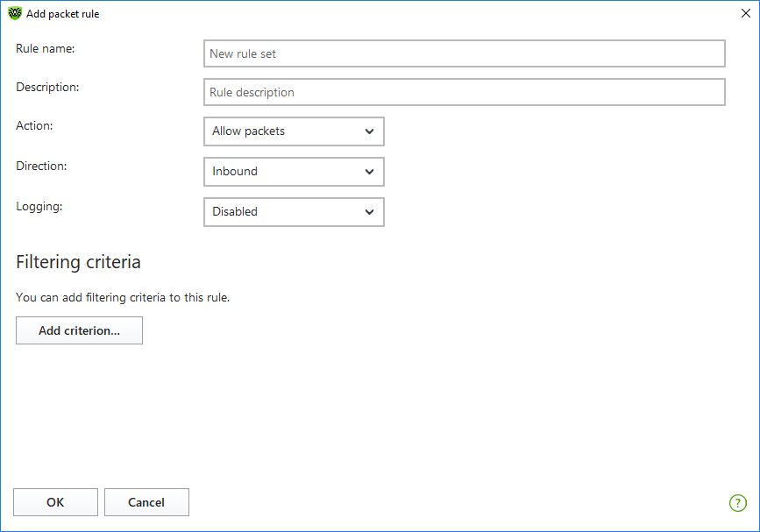Expand the Direction dropdown chevron arrow
This screenshot has height=532, width=760.
pos(369,172)
